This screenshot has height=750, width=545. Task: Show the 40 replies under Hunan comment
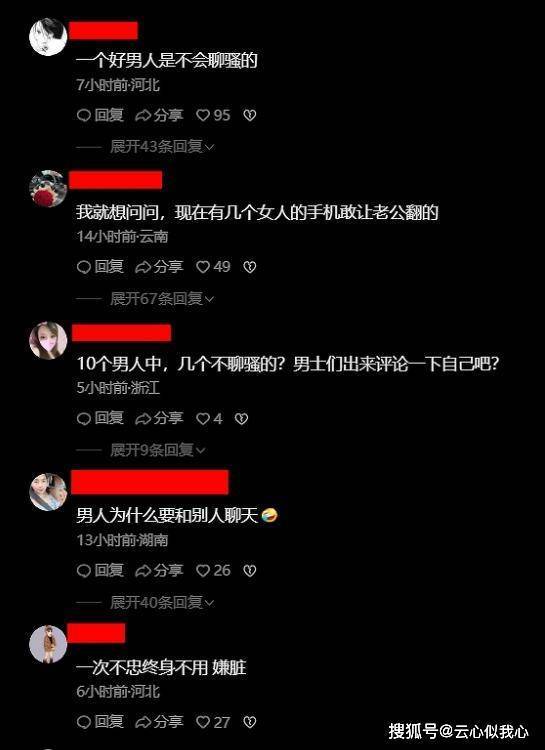162,603
